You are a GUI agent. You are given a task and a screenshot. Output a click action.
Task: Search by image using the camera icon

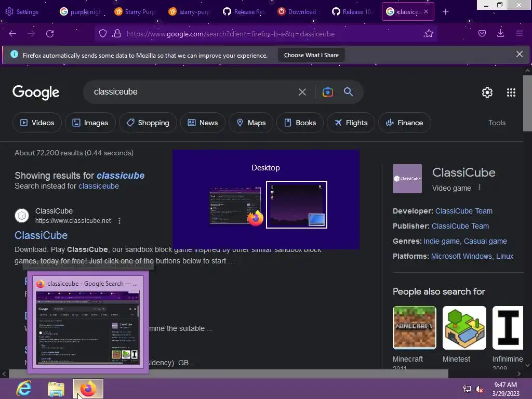tap(328, 92)
